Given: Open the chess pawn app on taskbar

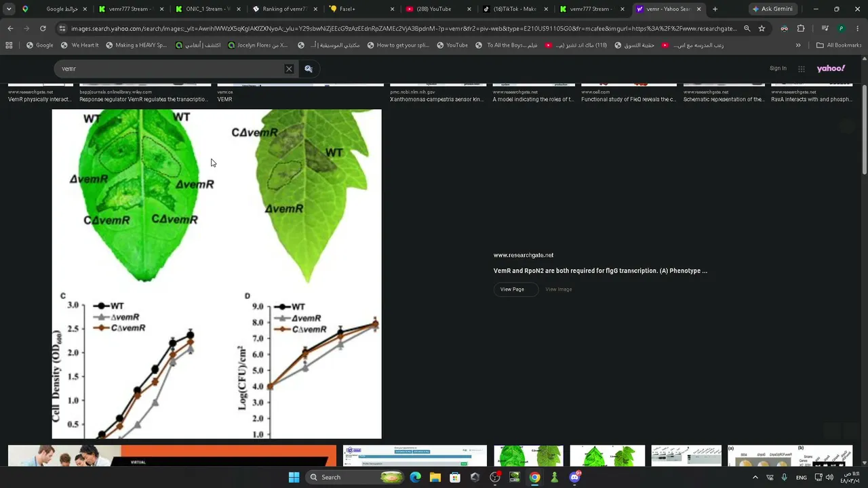Looking at the screenshot, I should (x=555, y=477).
